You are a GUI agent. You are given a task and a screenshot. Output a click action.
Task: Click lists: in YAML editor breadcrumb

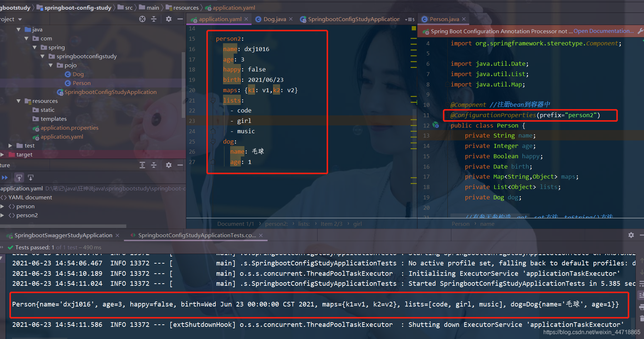tap(304, 224)
